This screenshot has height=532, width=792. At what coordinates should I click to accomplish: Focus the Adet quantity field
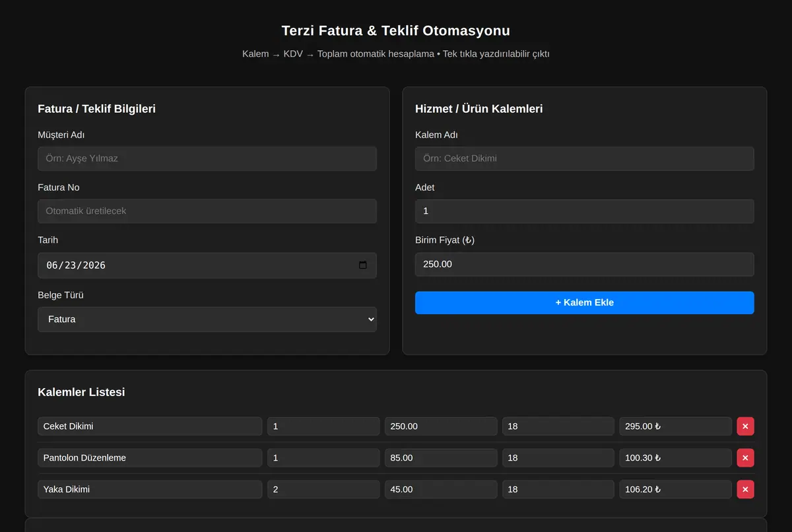(x=585, y=211)
